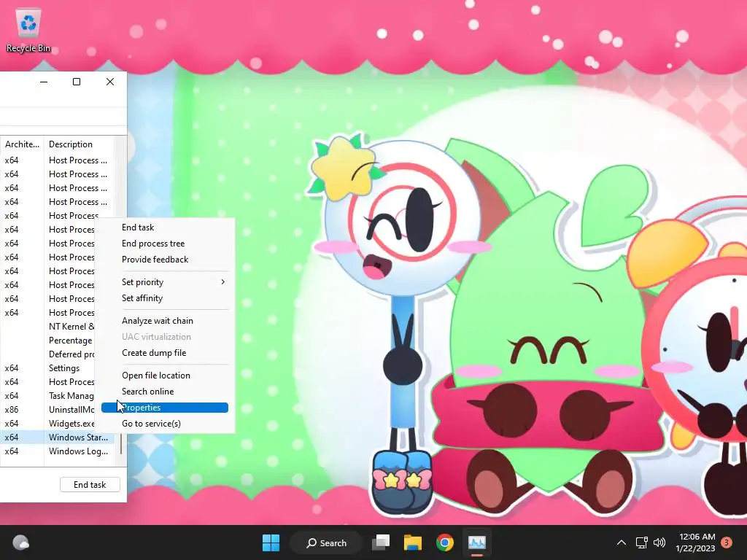The image size is (747, 560).
Task: Click the End task button below the list
Action: coord(90,484)
